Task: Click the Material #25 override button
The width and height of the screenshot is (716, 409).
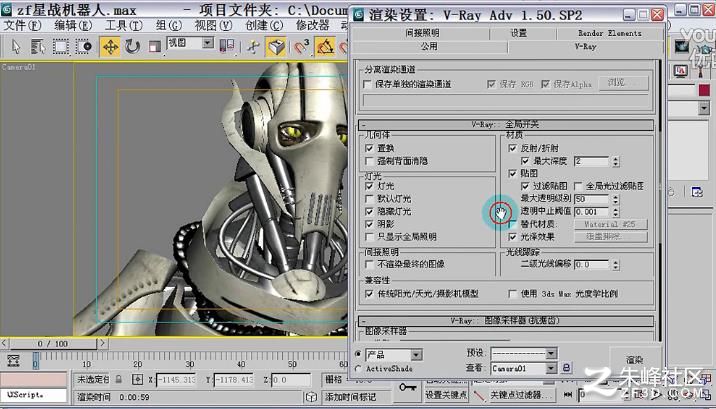Action: coord(610,224)
